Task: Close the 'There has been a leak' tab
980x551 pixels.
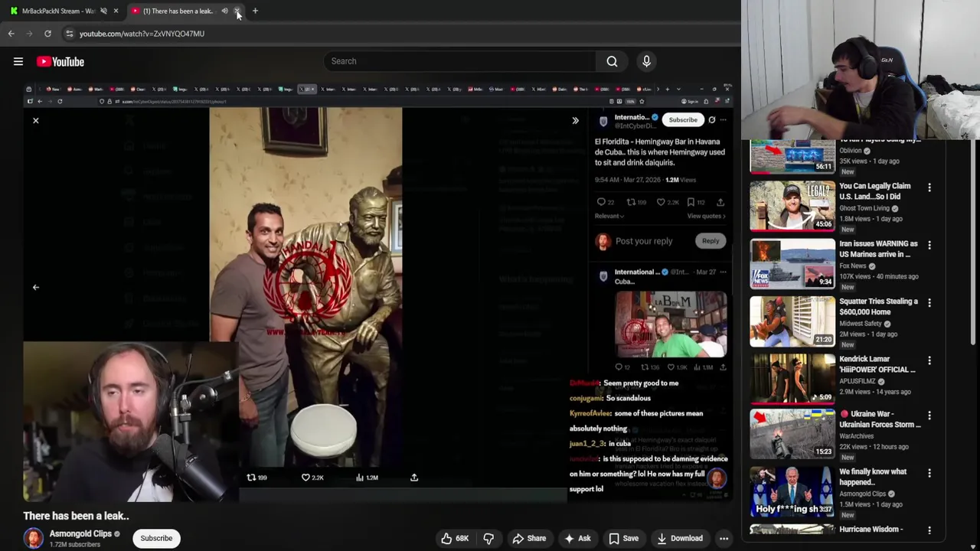Action: [237, 11]
